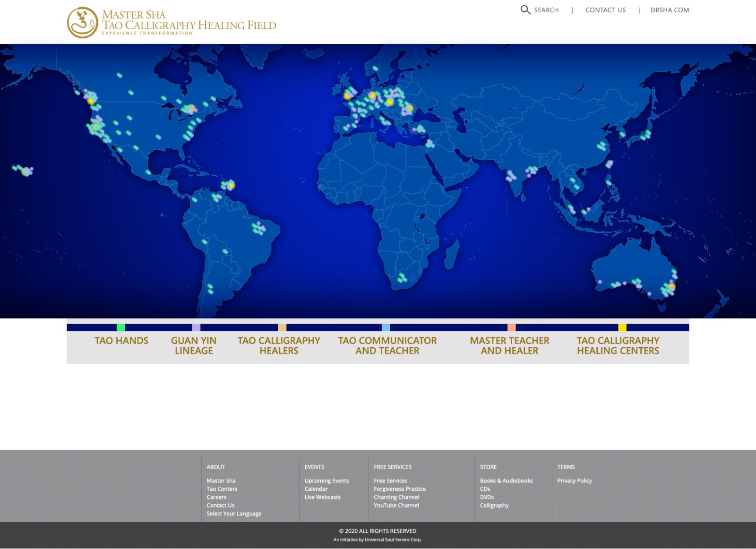This screenshot has height=549, width=756.
Task: Click the yellow Healing Centers legend swatch
Action: tap(622, 327)
